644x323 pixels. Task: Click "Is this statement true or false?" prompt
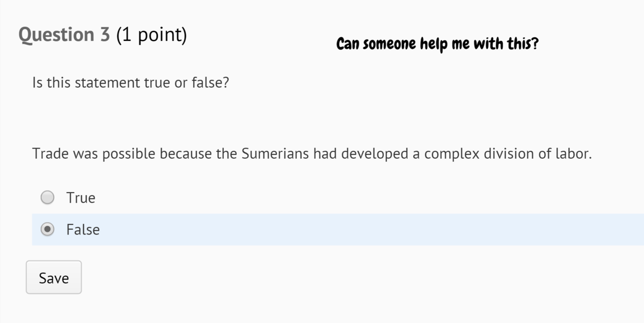click(x=130, y=83)
